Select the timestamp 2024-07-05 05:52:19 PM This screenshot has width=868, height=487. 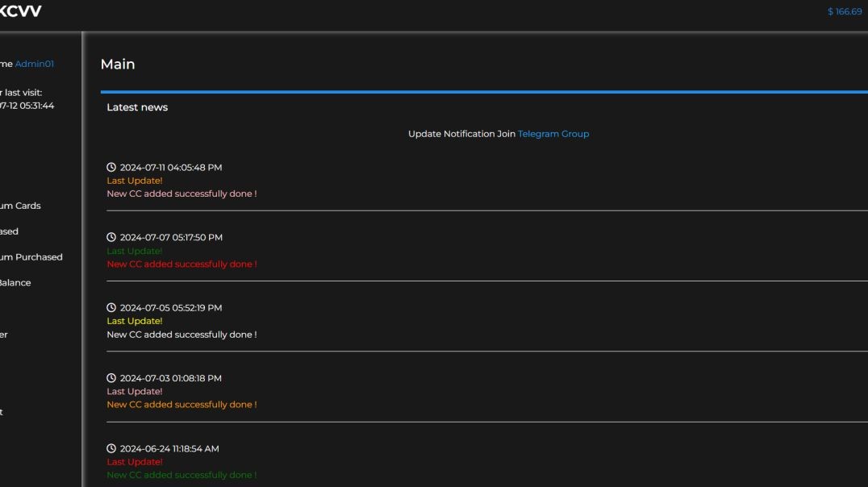171,308
